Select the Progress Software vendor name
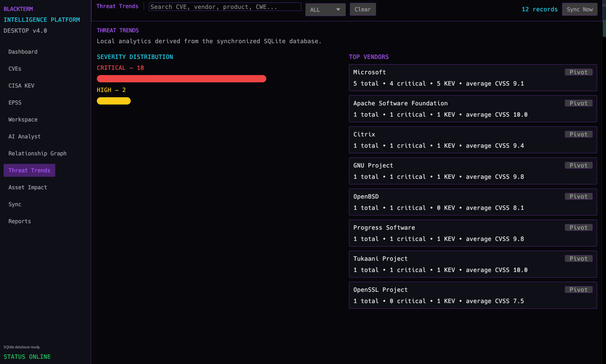 click(x=384, y=228)
